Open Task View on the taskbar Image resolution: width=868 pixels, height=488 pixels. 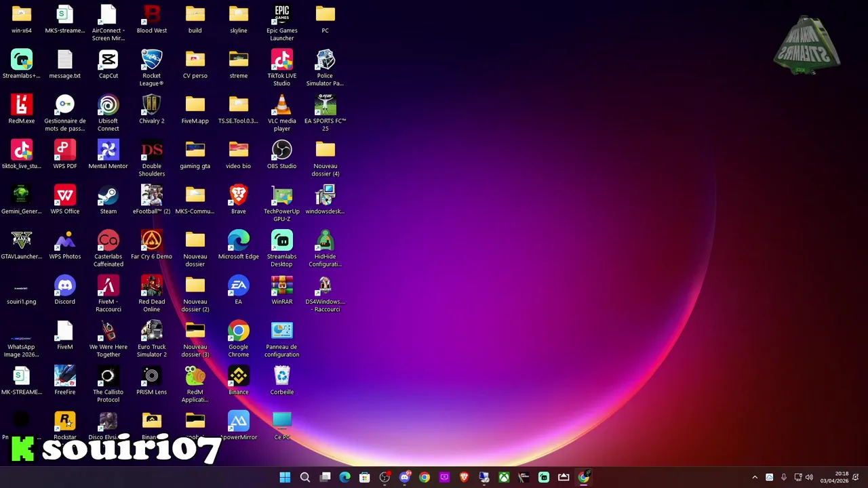pyautogui.click(x=325, y=477)
